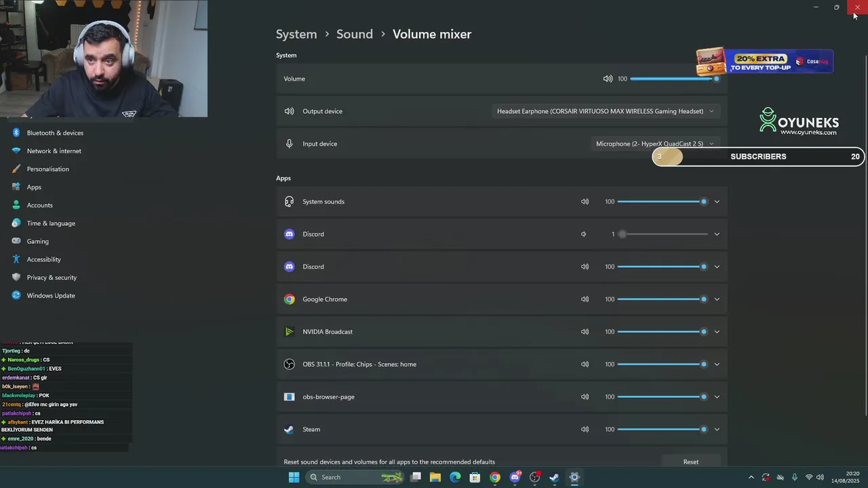
Task: Open Task View from taskbar
Action: (x=416, y=477)
